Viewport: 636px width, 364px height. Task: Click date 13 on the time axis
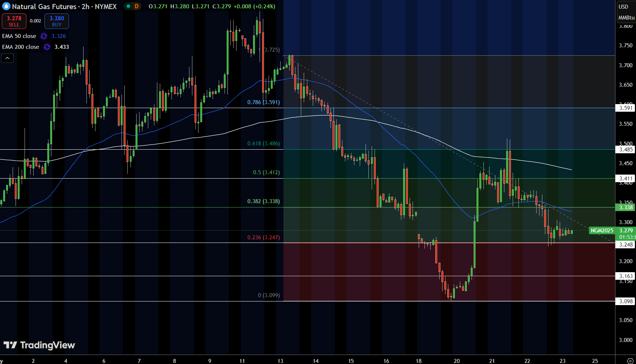[281, 361]
